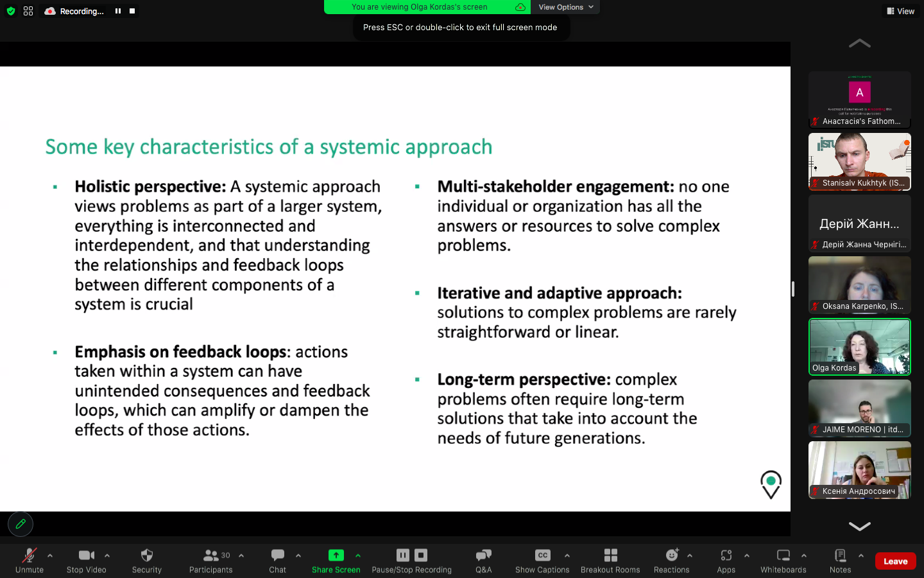Viewport: 924px width, 578px height.
Task: Click 'You are viewing Olga Kordas's screen' banner
Action: click(420, 7)
